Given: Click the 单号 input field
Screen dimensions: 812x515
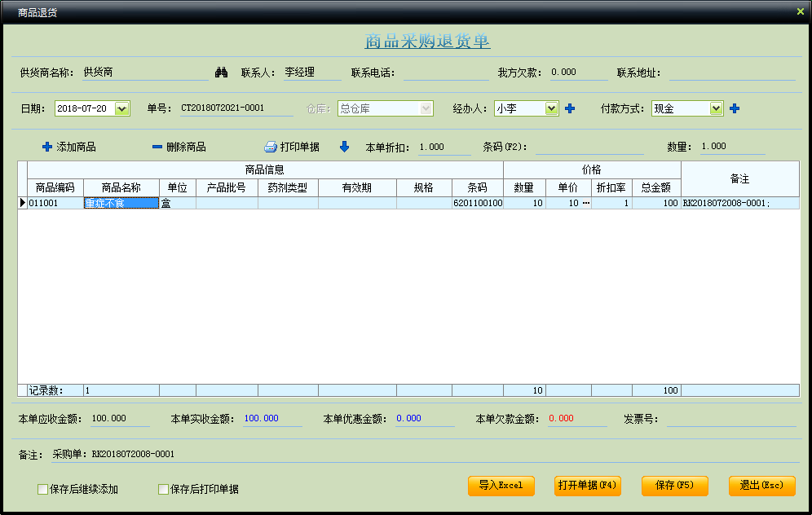Looking at the screenshot, I should pos(236,108).
